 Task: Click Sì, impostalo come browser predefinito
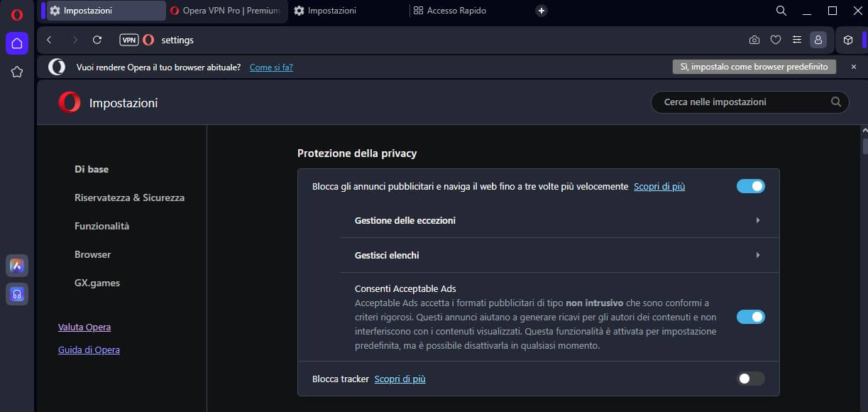click(x=754, y=67)
